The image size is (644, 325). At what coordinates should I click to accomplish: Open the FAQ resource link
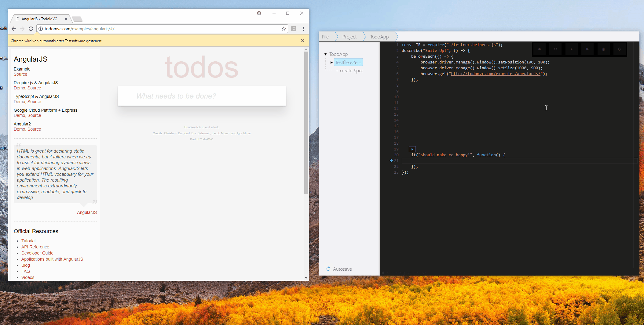(x=26, y=271)
